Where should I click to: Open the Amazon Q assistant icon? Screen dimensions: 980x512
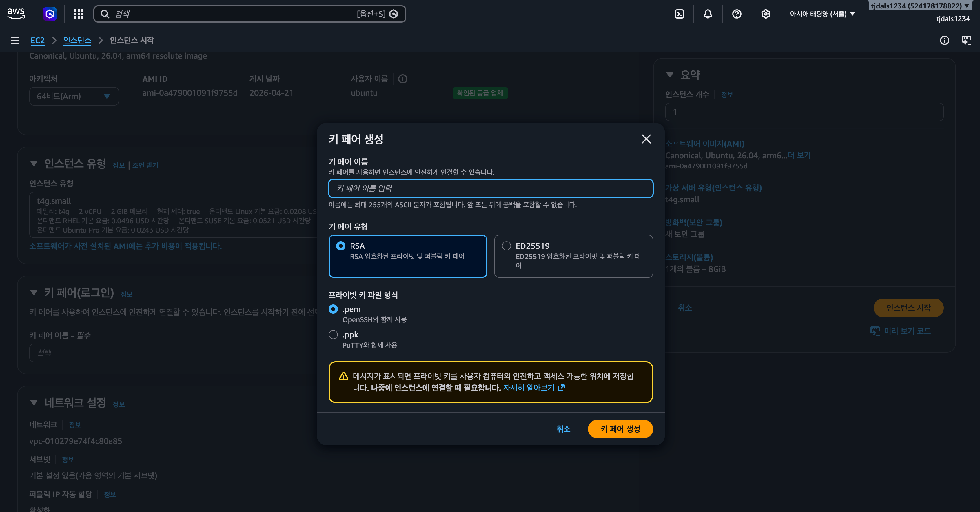[x=50, y=14]
